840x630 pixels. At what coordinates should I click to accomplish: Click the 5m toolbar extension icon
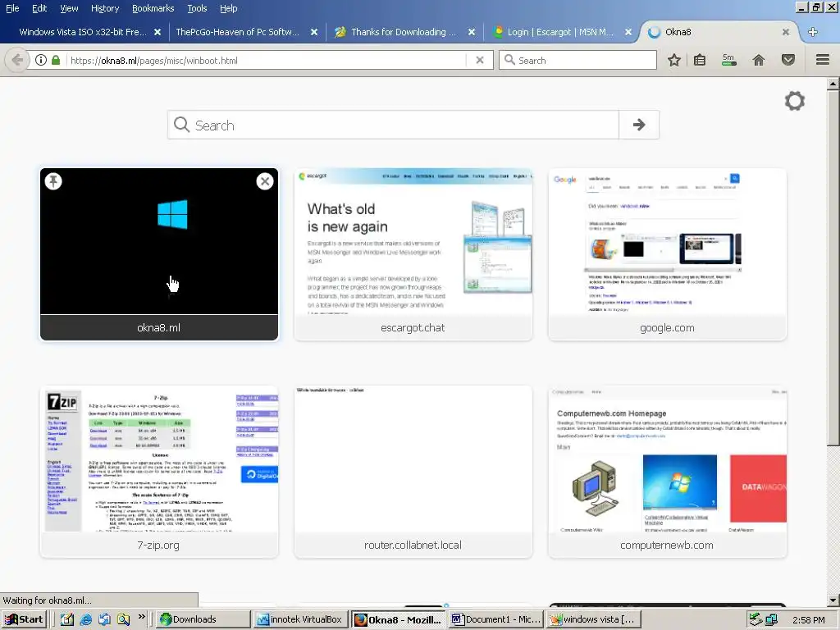point(728,60)
